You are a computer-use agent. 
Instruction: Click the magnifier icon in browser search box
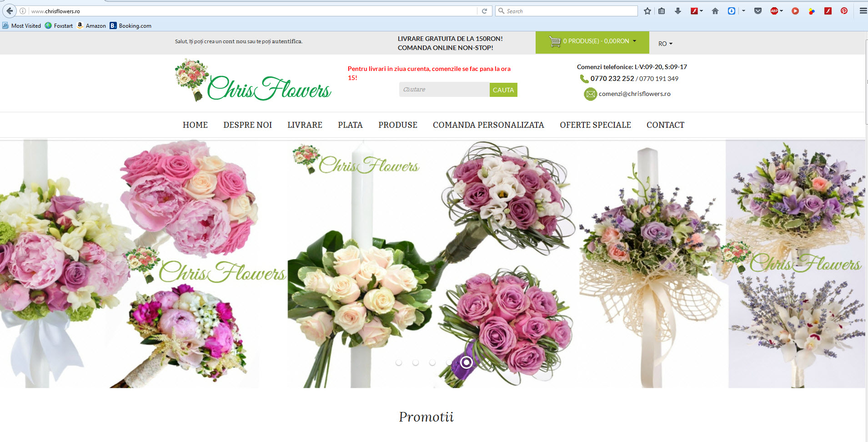pos(502,11)
